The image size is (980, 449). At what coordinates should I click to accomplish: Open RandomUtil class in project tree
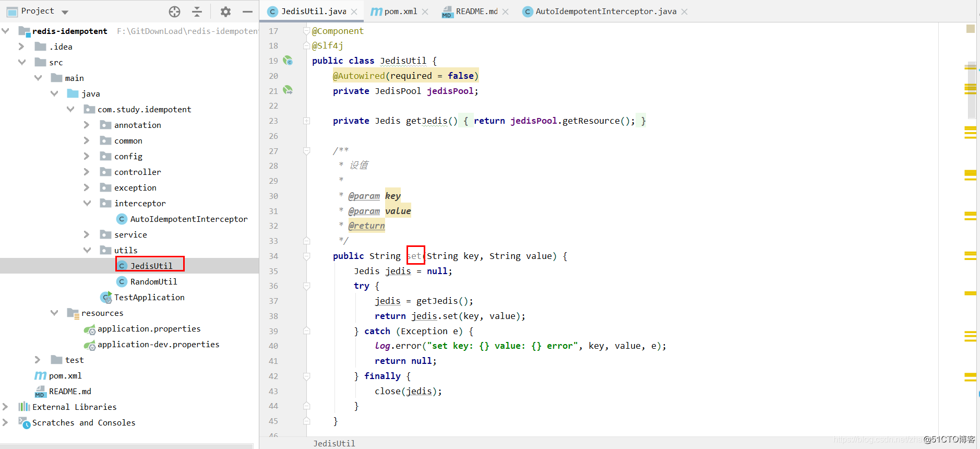click(153, 281)
